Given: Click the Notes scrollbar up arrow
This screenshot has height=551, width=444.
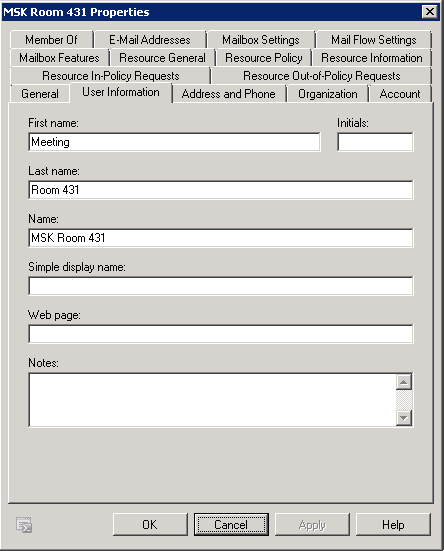Looking at the screenshot, I should point(404,382).
